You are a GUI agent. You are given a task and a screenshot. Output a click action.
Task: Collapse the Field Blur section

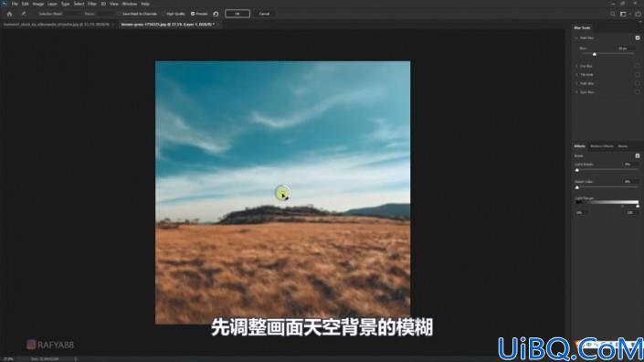(x=576, y=37)
